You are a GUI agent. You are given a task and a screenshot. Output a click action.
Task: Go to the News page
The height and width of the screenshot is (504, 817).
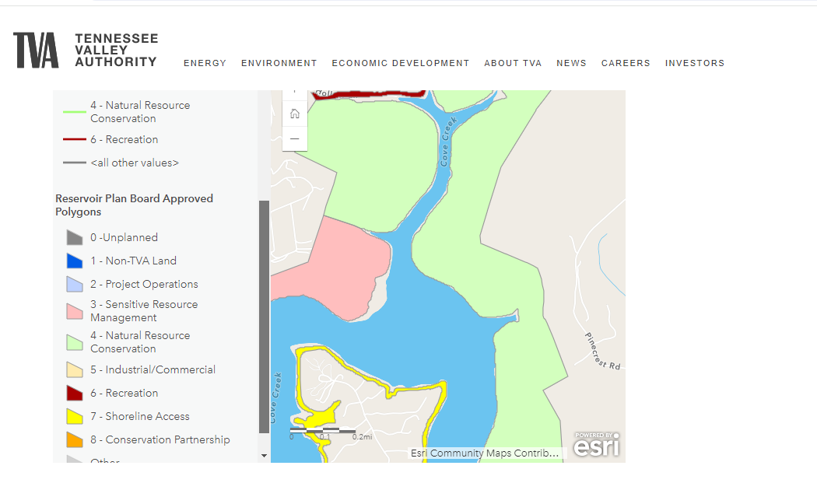571,63
